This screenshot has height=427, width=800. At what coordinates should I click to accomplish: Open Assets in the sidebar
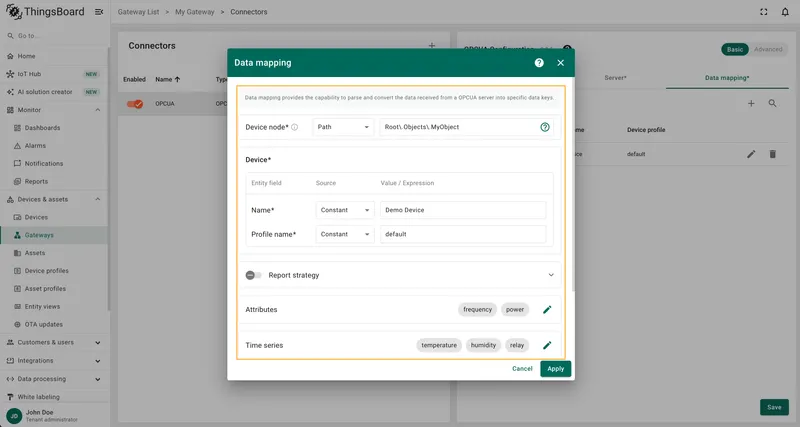click(x=54, y=253)
